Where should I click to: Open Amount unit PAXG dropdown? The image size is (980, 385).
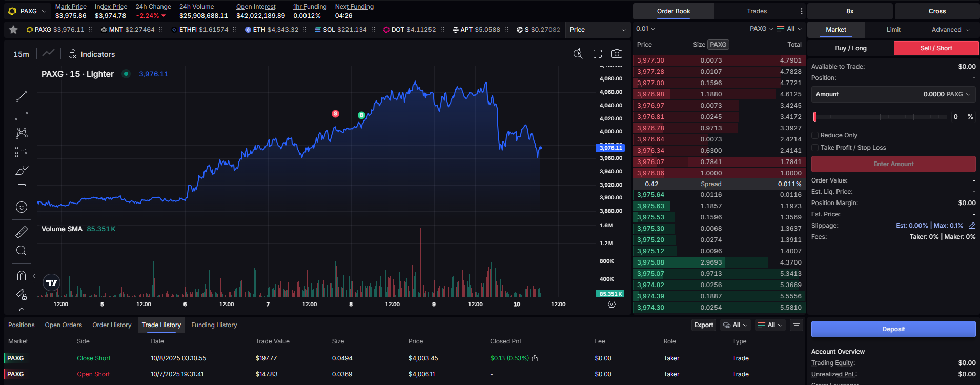(958, 94)
